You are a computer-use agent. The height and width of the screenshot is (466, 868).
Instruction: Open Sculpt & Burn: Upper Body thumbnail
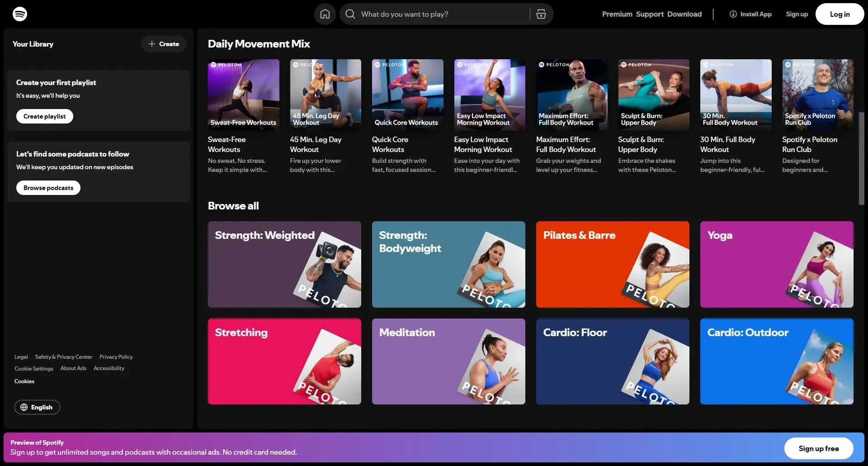654,95
